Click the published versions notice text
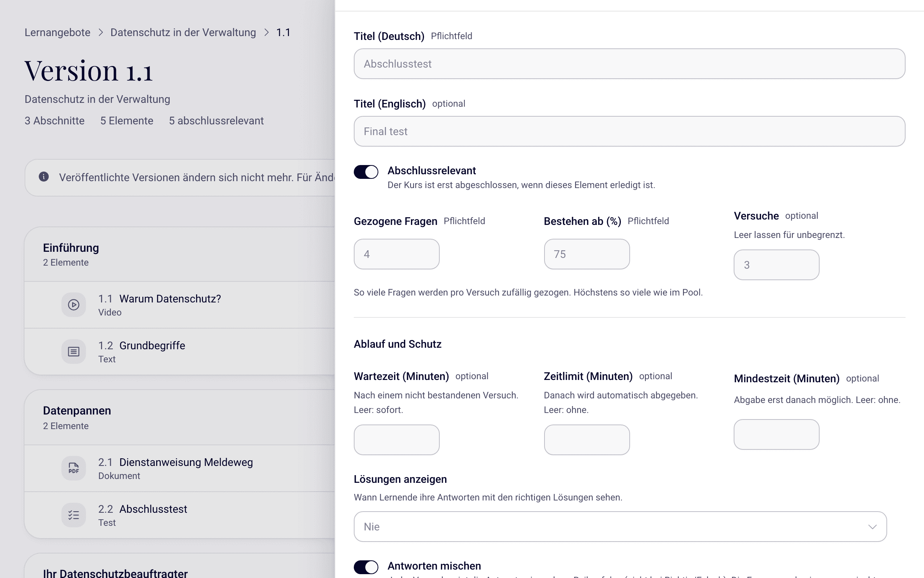Screen dimensions: 924x578 pos(196,177)
